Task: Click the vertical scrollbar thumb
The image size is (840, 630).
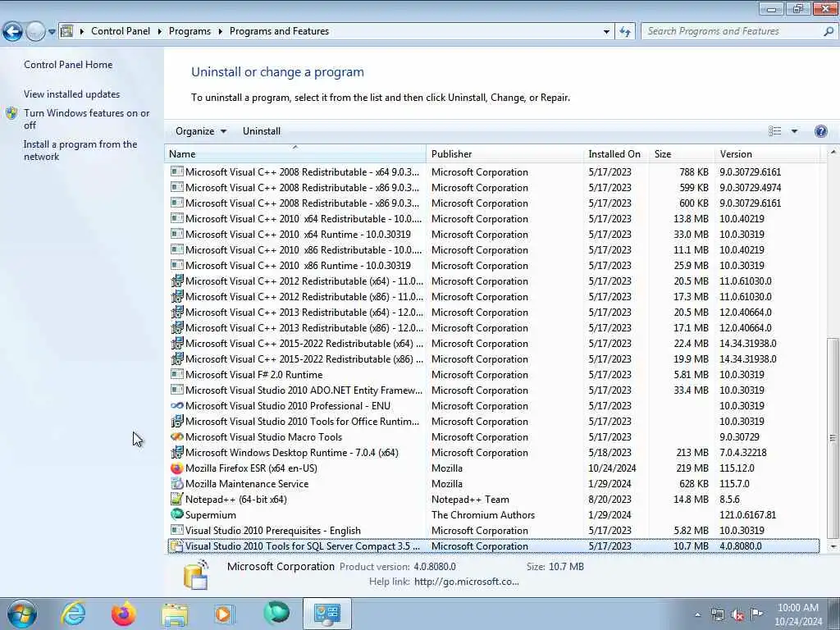Action: point(833,438)
